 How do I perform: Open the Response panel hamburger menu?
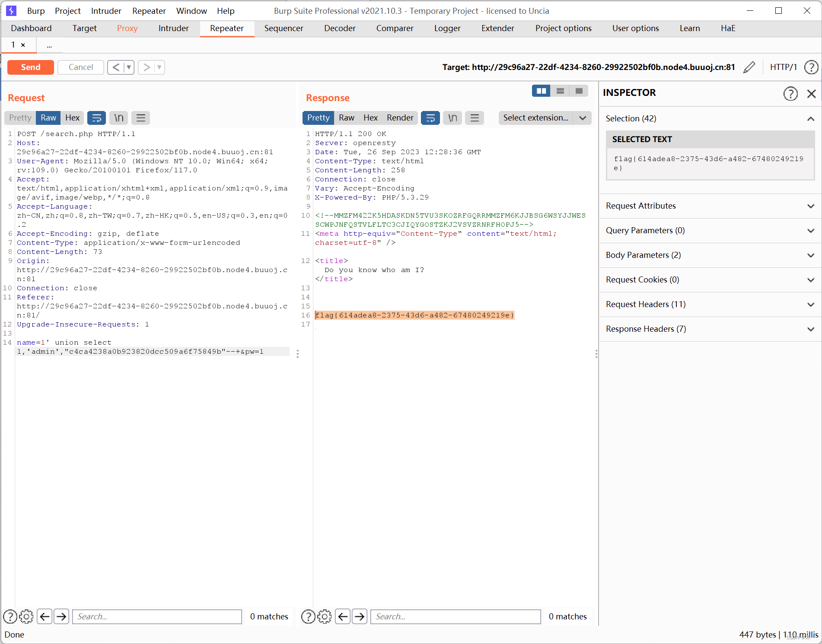(475, 118)
